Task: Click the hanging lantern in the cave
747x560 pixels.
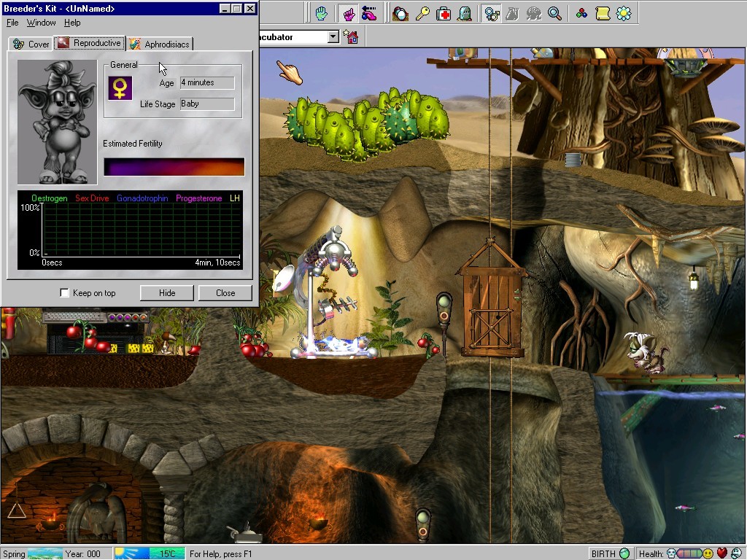Action: tap(694, 280)
